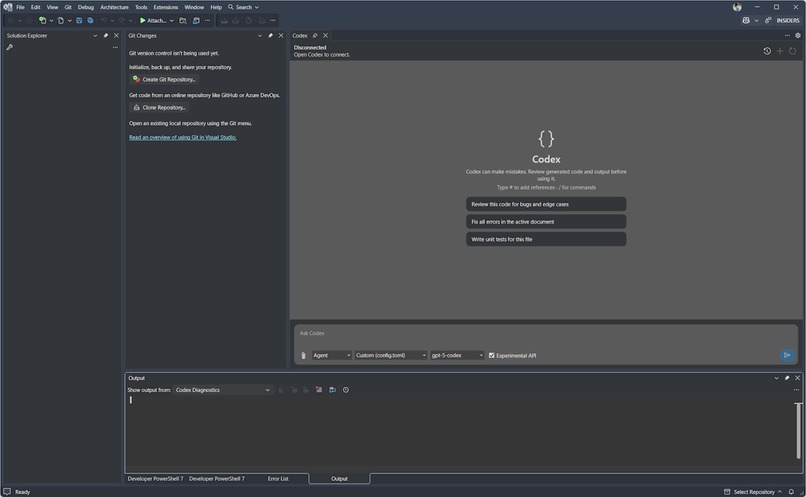Screen dimensions: 806x497
Task: Start a new Codex chat with plus icon
Action: 780,51
